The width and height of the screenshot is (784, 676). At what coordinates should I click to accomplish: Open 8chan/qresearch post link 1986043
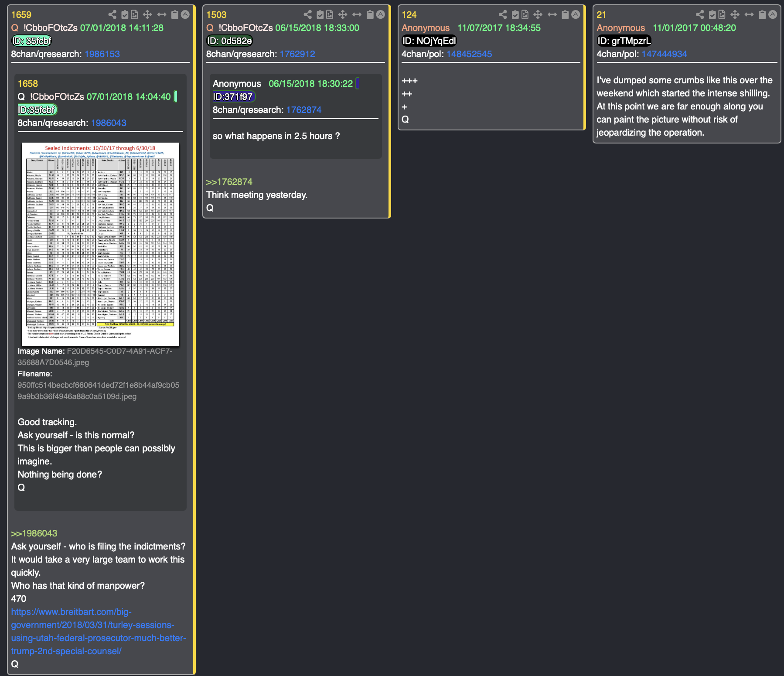(109, 123)
